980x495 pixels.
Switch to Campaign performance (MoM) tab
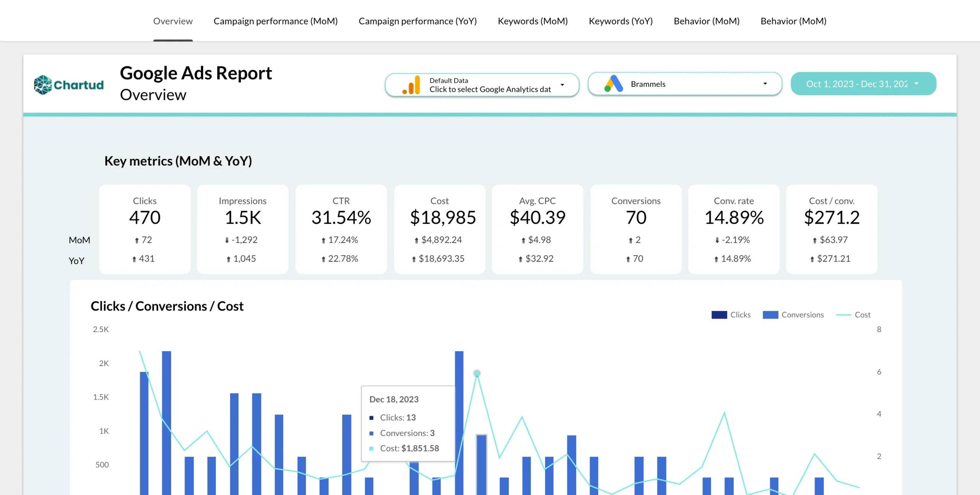pos(275,21)
